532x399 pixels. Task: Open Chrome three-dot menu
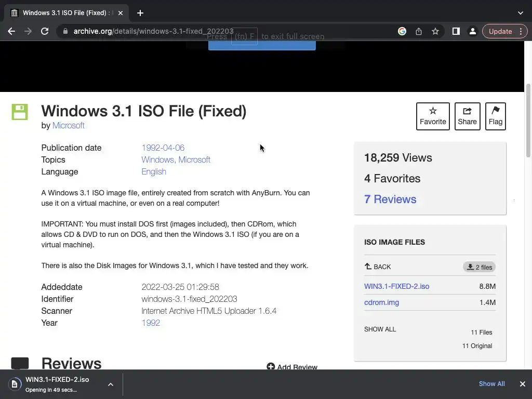pos(521,31)
